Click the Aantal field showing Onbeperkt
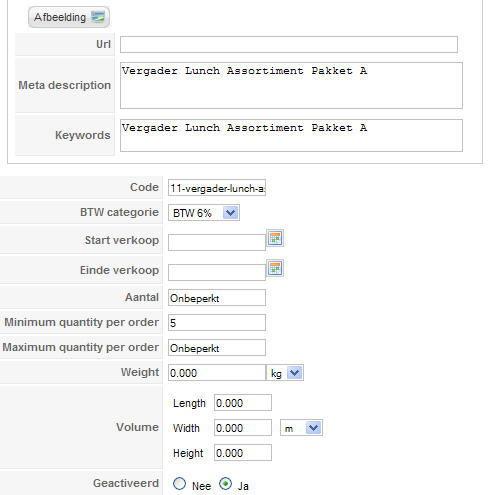The height and width of the screenshot is (495, 488). [217, 298]
